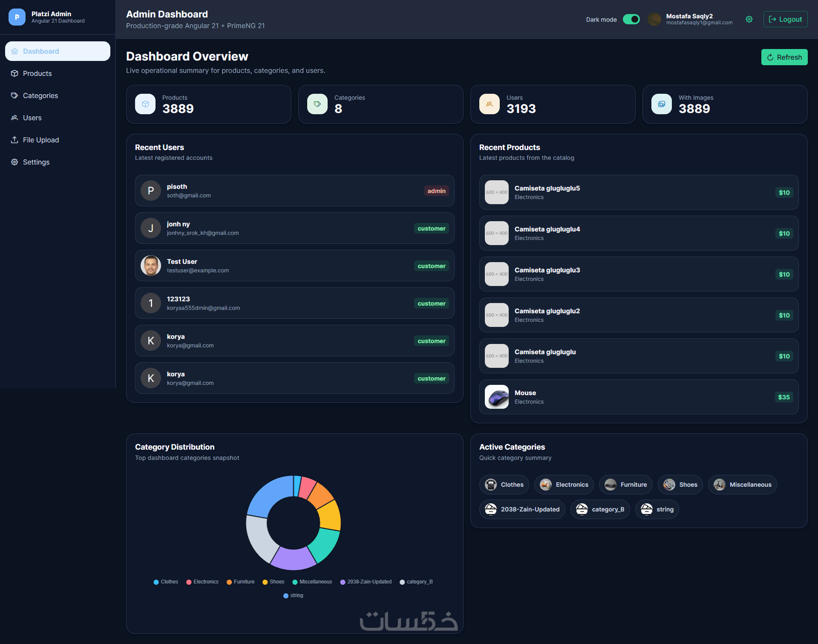Hide Electronics series via chart legend

pyautogui.click(x=202, y=582)
